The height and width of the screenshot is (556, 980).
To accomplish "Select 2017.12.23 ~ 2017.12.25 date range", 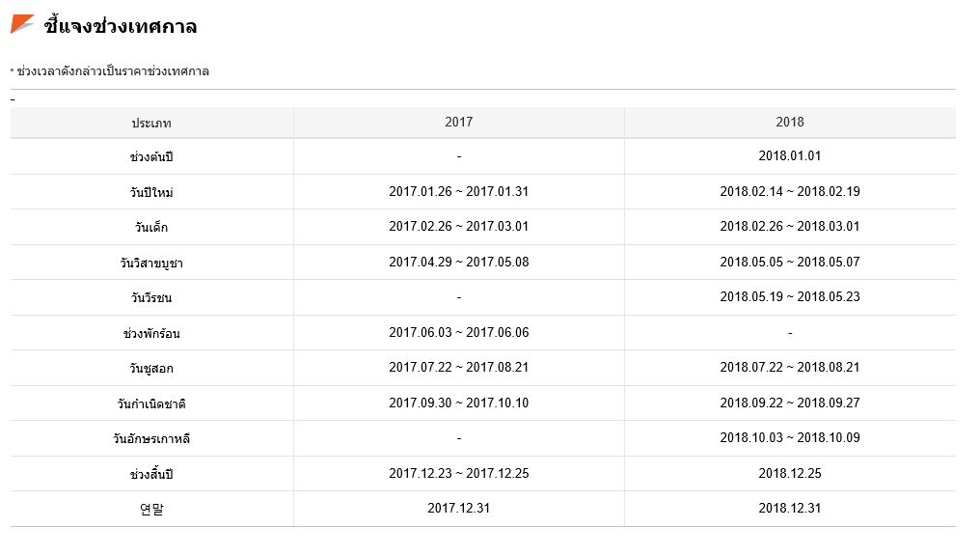I will [459, 473].
